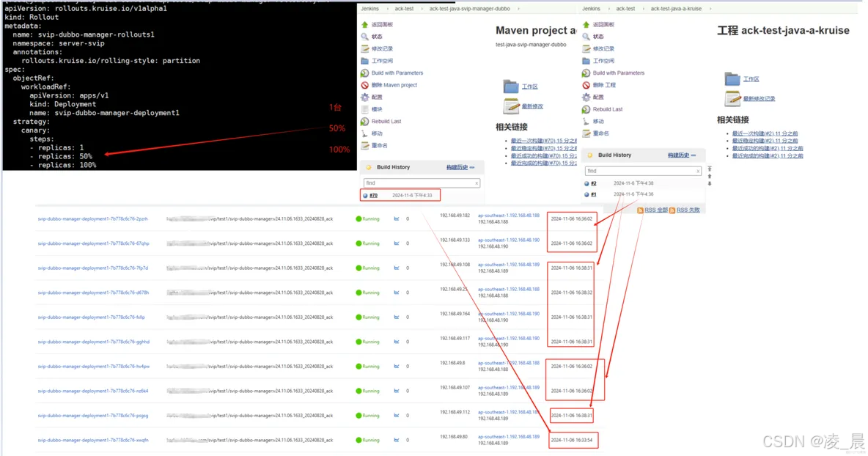Screen dimensions: 868x456
Task: Click the green up-arrow icon in the a-kruise Jenkins sidebar
Action: 586,24
